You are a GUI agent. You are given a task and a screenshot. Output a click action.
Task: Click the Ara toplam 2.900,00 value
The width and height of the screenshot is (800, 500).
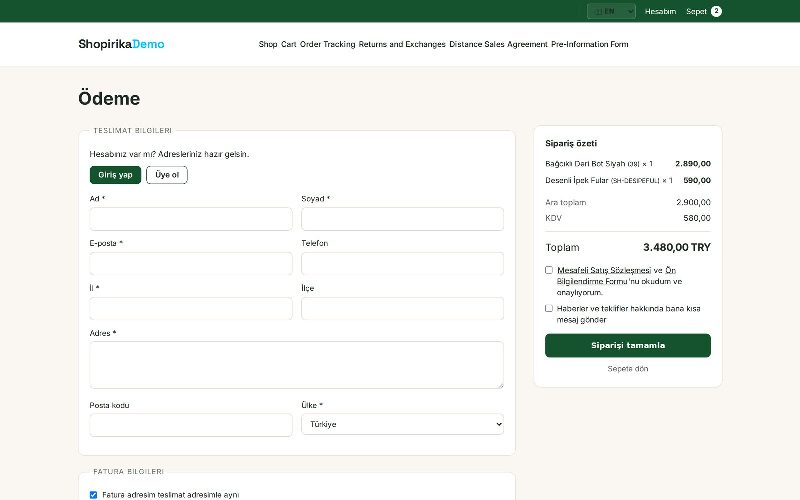point(693,203)
